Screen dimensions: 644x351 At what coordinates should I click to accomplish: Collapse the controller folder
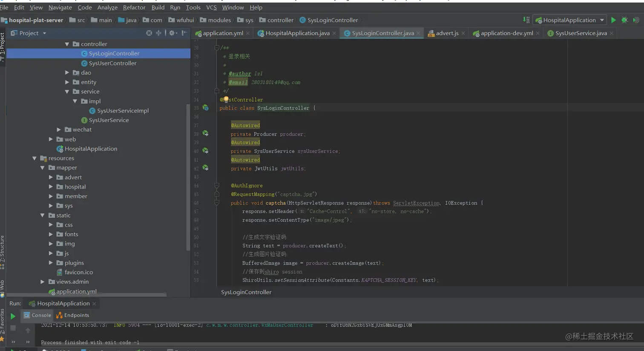point(67,44)
